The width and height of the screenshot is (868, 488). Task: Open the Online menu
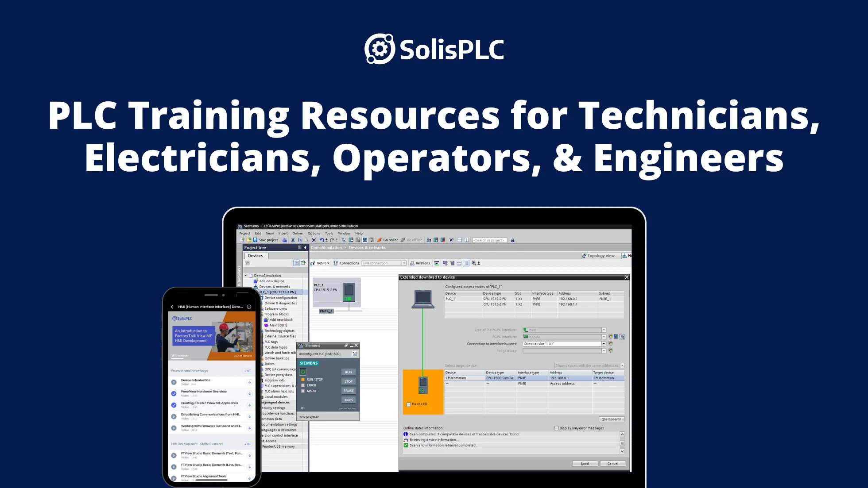click(297, 233)
